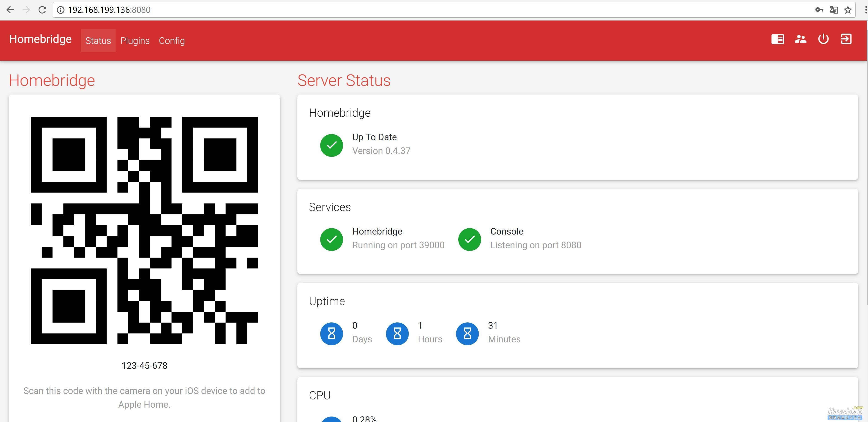Click the Hours hourglass icon
This screenshot has width=868, height=422.
(x=397, y=334)
